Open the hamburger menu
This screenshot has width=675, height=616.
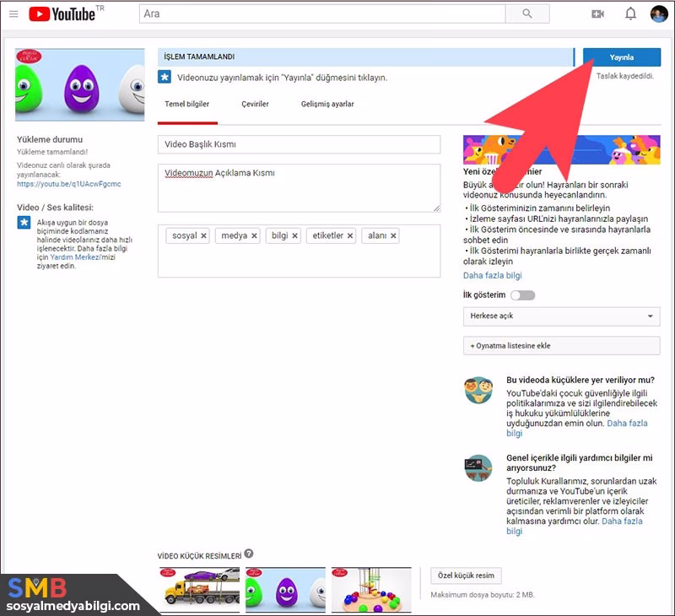[x=13, y=14]
